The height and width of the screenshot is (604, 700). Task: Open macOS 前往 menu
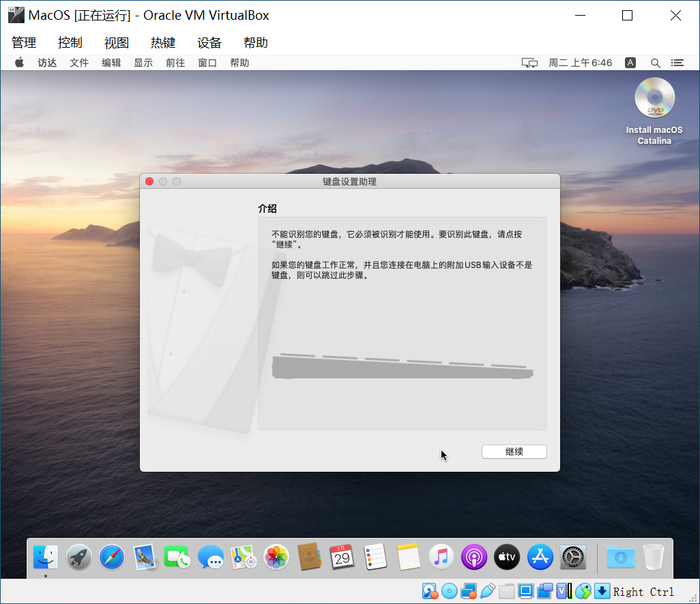[175, 63]
